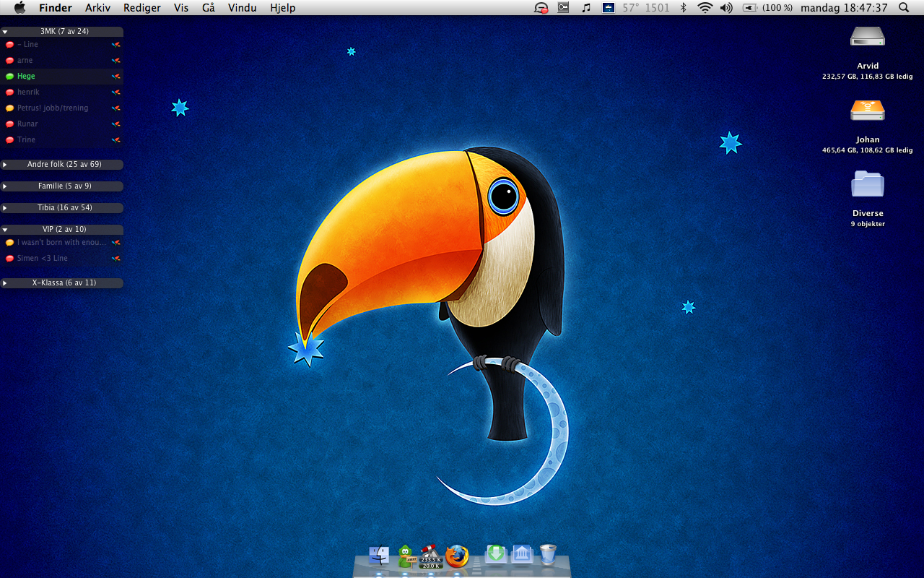Expand the Andre folk contact group
Viewport: 924px width, 578px height.
coord(5,165)
